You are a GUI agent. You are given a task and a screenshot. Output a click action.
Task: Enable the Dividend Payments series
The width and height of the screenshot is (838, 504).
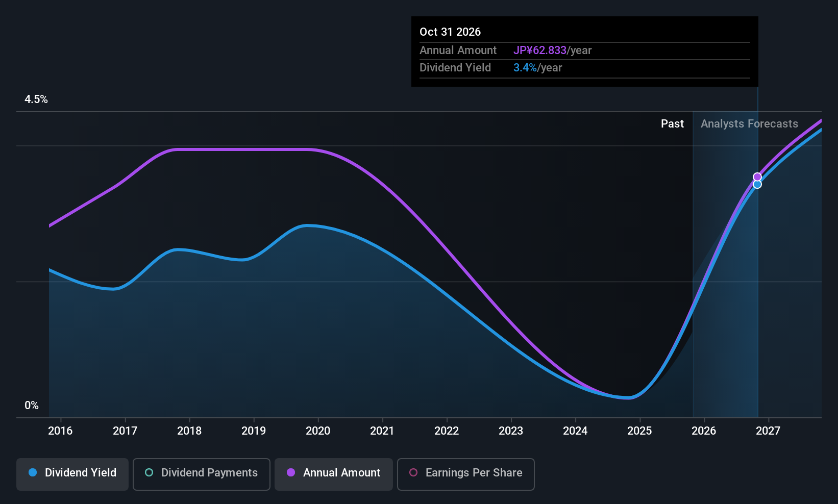click(201, 474)
